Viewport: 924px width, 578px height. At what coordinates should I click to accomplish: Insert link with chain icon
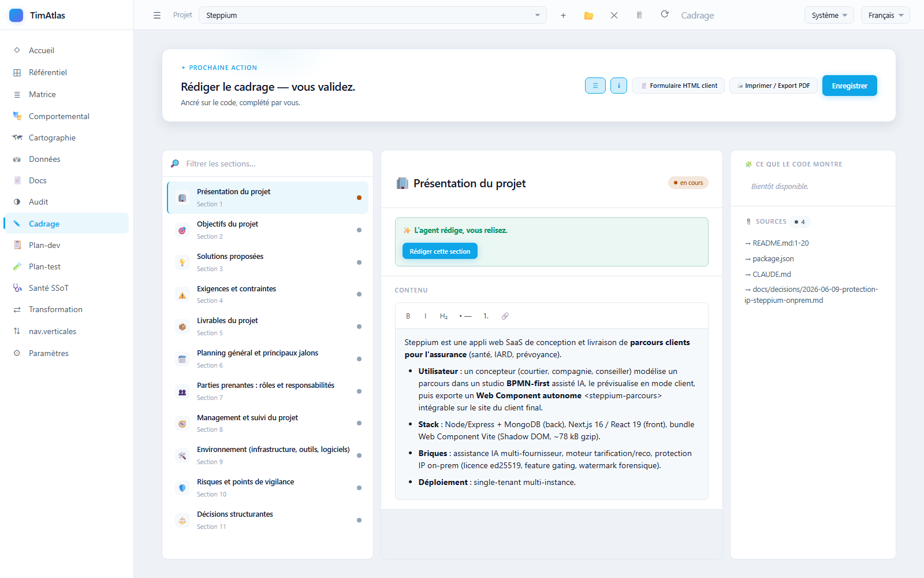click(x=505, y=316)
